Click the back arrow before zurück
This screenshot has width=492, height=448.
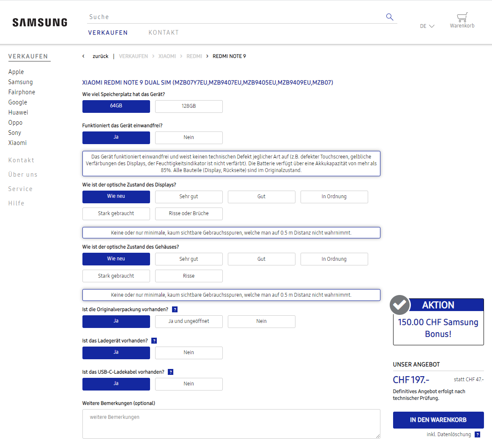pos(83,56)
